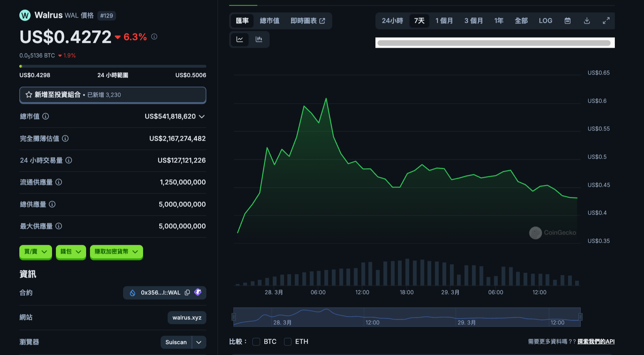Click left handle of chart range navigator
The image size is (644, 355).
233,317
